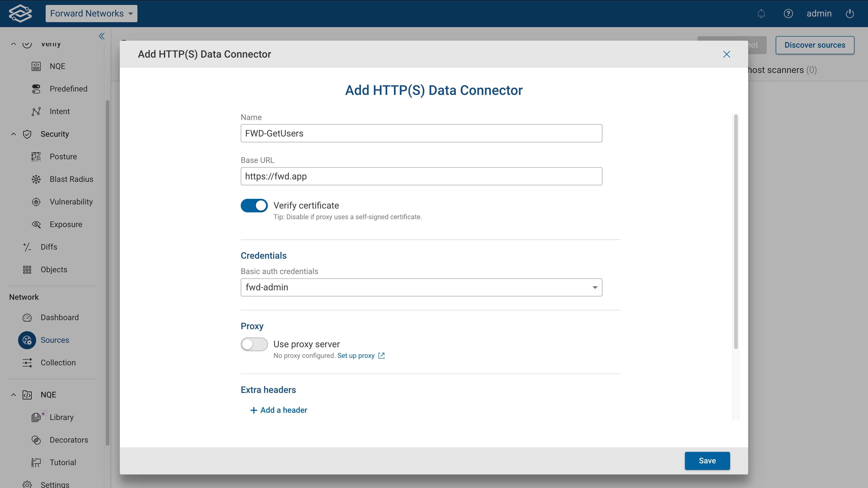Select Sources in the Network section

pos(27,340)
